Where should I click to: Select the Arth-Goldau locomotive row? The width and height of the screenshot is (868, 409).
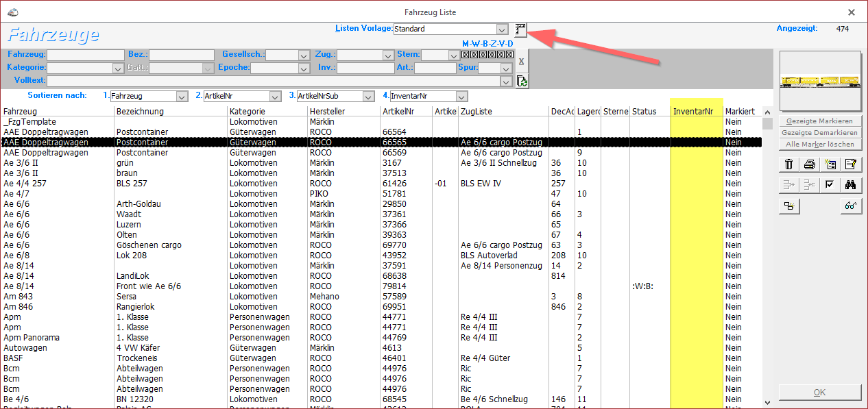point(381,204)
